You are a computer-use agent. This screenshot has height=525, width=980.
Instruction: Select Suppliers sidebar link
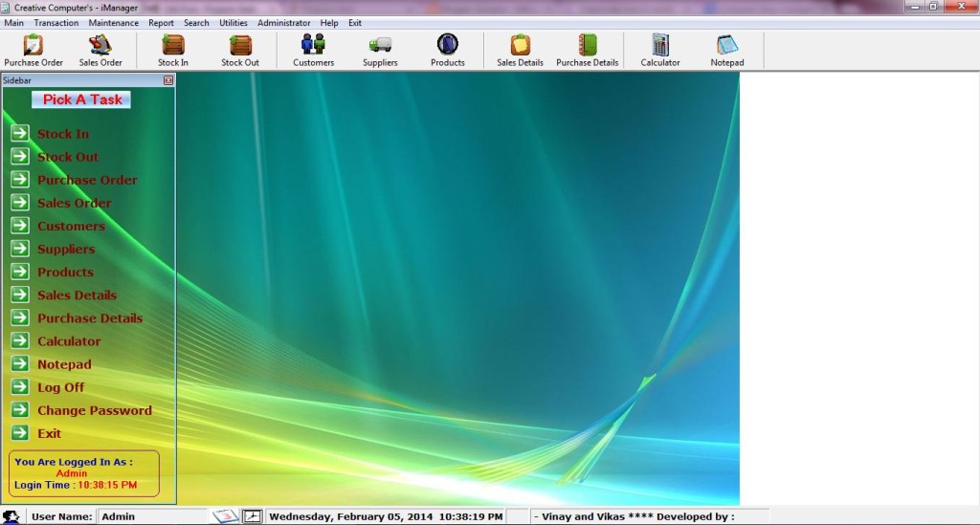(x=66, y=249)
